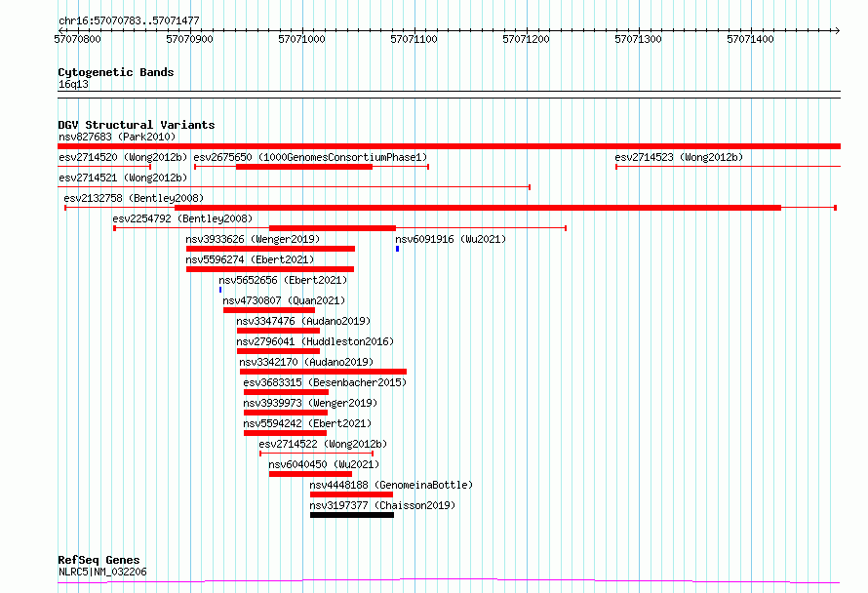Click the 57071100 ruler position label
This screenshot has width=868, height=593.
click(414, 39)
